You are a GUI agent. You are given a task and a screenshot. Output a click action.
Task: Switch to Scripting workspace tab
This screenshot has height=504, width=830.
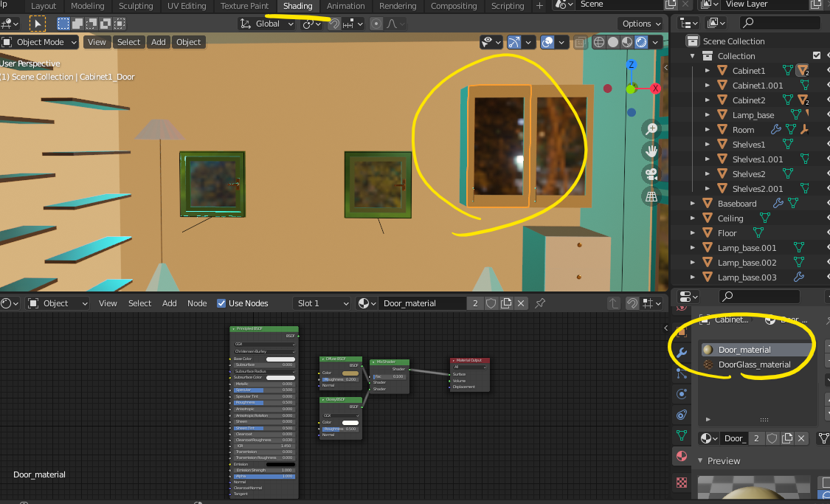(507, 6)
